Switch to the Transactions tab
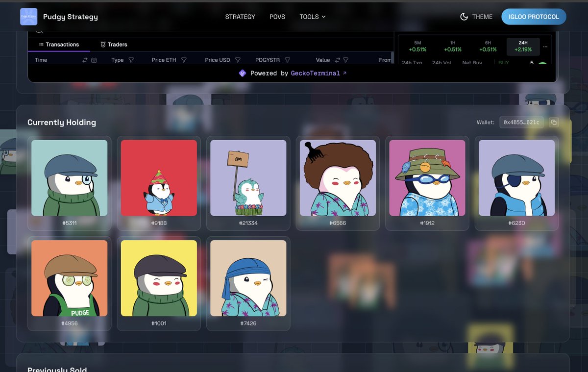This screenshot has width=588, height=372. coord(59,45)
